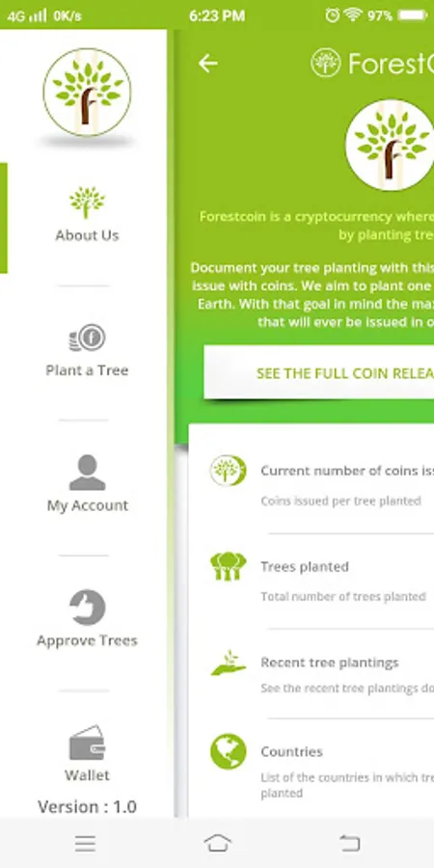Click See The Full Coin Release button

click(319, 372)
